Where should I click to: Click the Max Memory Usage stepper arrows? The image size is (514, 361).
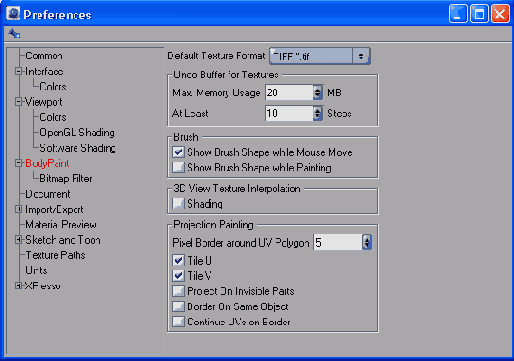coord(318,92)
